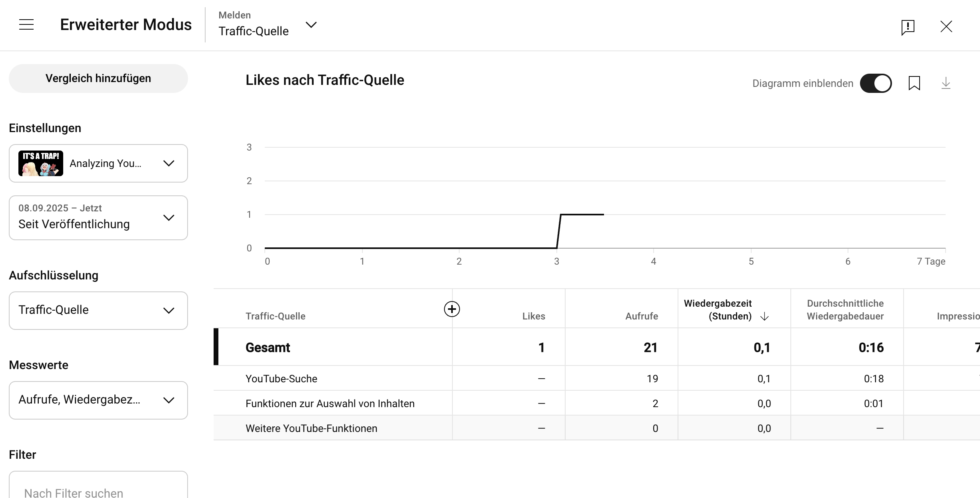Close the advanced mode view
Image resolution: width=980 pixels, height=498 pixels.
[x=946, y=27]
